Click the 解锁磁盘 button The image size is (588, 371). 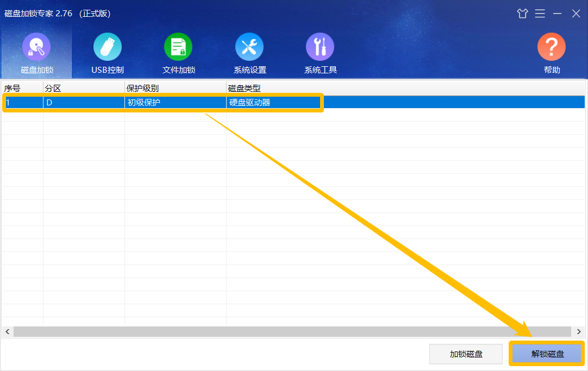547,354
